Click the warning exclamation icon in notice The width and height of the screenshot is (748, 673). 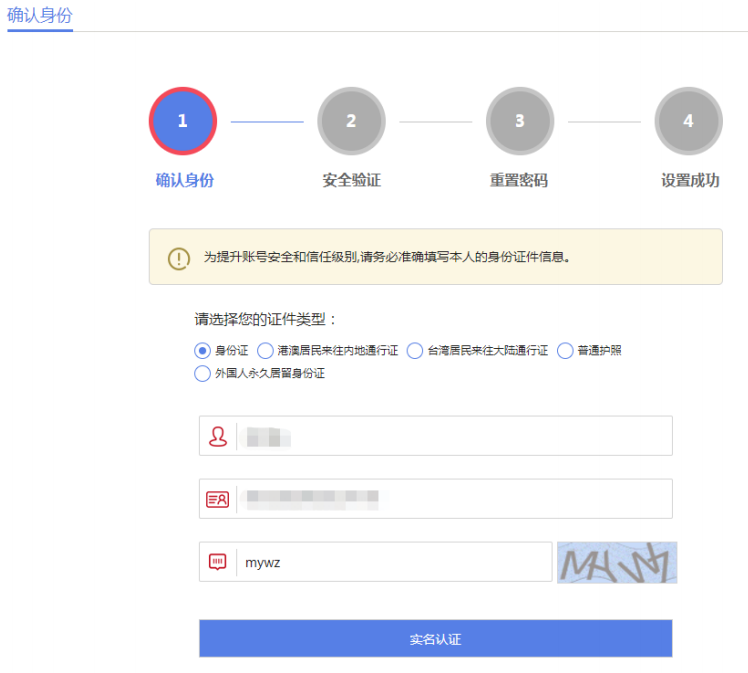click(178, 257)
